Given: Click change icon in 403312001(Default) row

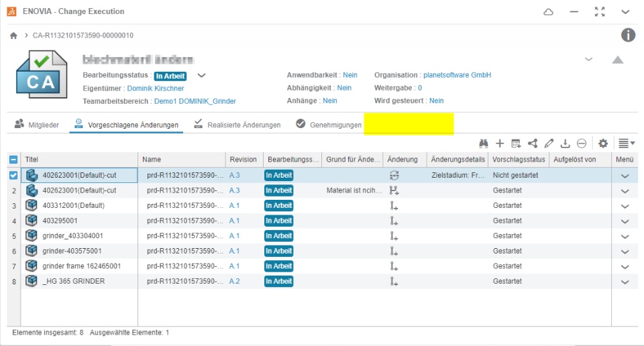Looking at the screenshot, I should pyautogui.click(x=394, y=206).
